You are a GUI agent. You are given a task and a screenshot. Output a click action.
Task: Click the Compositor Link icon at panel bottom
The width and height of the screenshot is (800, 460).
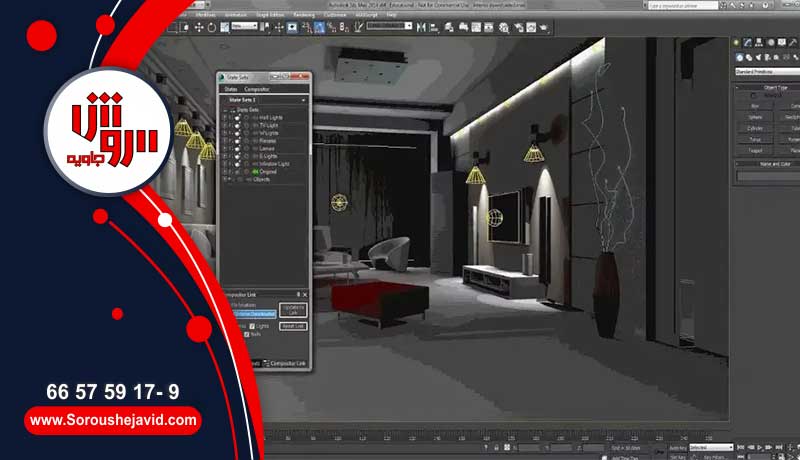click(268, 363)
